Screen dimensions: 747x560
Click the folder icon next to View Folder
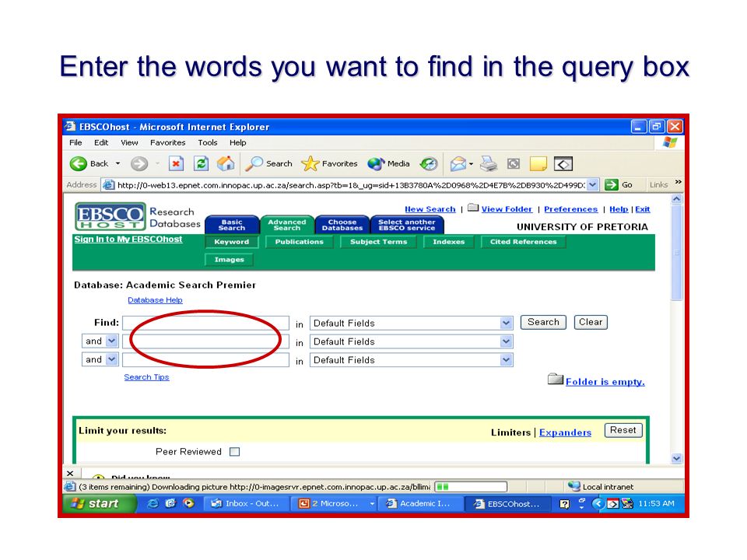coord(473,208)
